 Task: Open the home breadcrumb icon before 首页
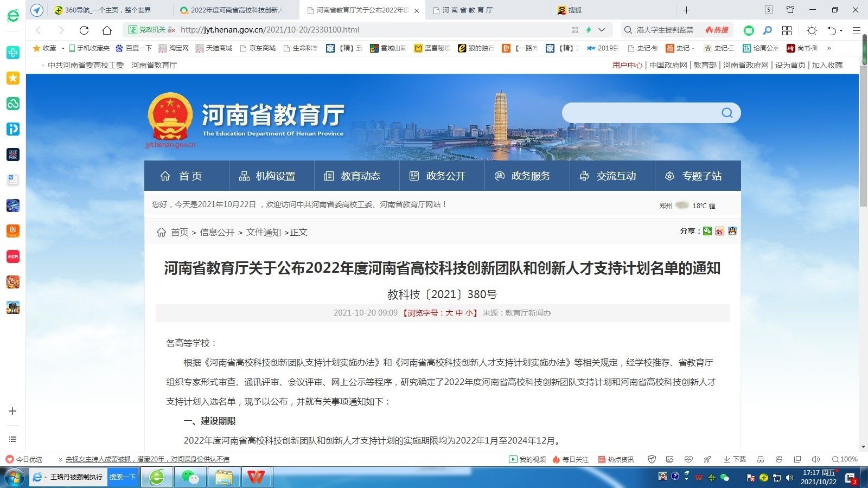(161, 232)
